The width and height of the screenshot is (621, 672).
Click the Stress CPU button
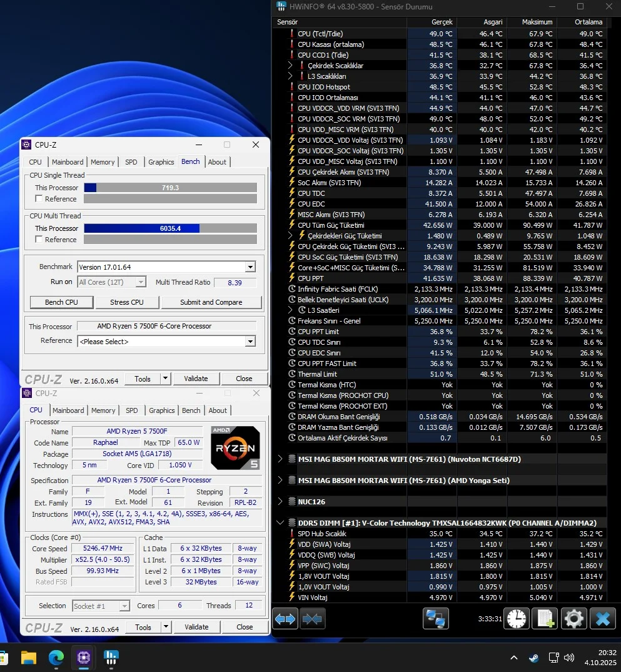tap(127, 302)
